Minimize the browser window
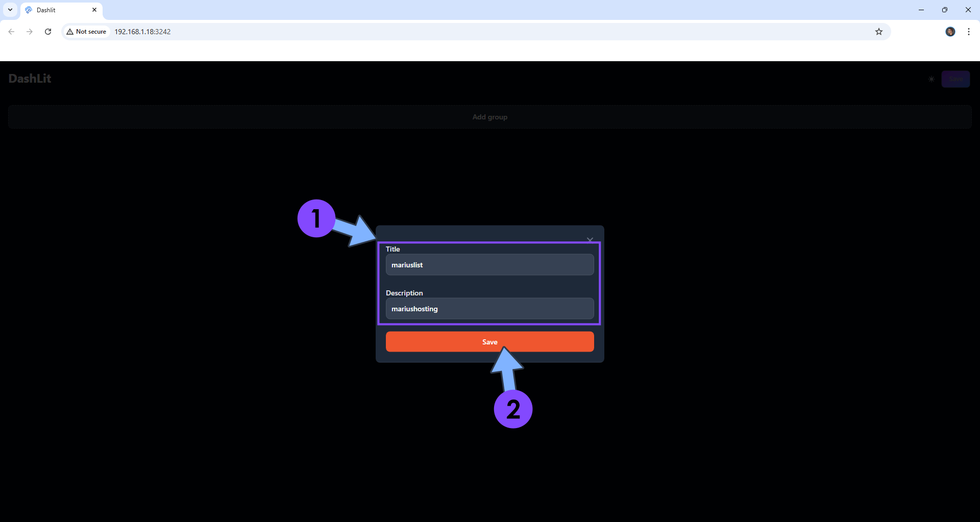The image size is (980, 522). point(921,10)
